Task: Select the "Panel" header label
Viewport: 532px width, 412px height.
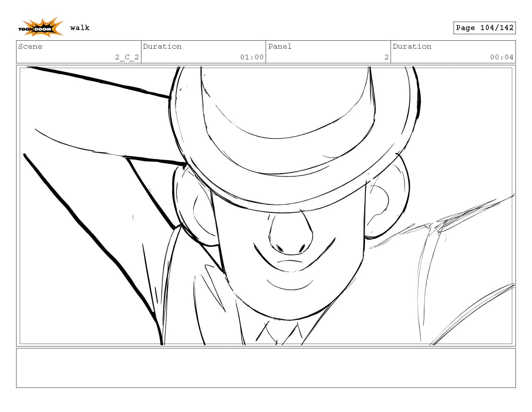Action: (280, 46)
